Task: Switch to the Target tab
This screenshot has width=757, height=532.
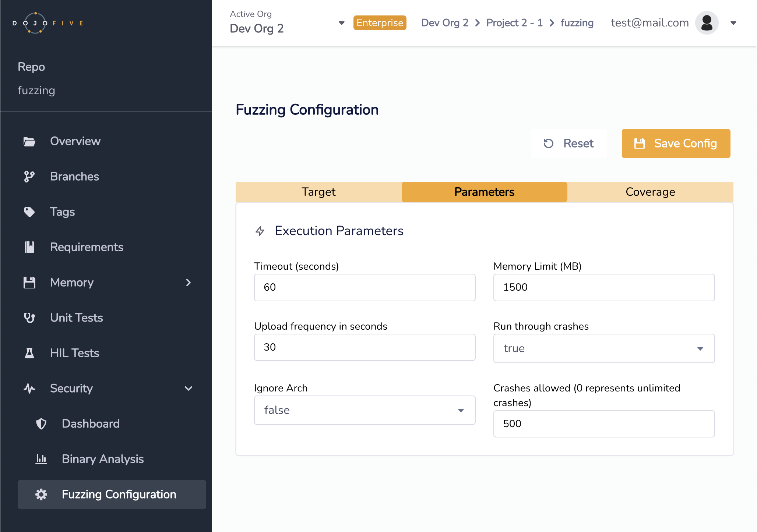Action: click(x=318, y=192)
